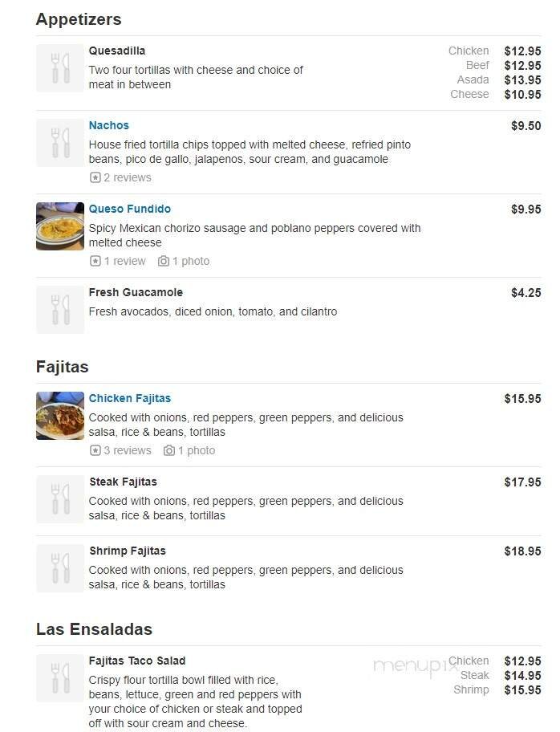Click the Shrimp Fajitas utensil placeholder icon

pos(59,567)
